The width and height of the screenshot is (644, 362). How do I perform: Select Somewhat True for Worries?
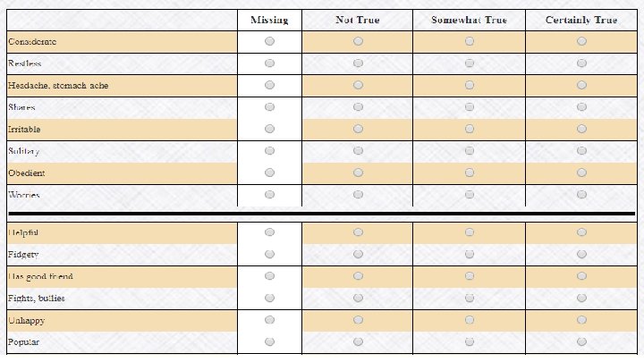(470, 195)
